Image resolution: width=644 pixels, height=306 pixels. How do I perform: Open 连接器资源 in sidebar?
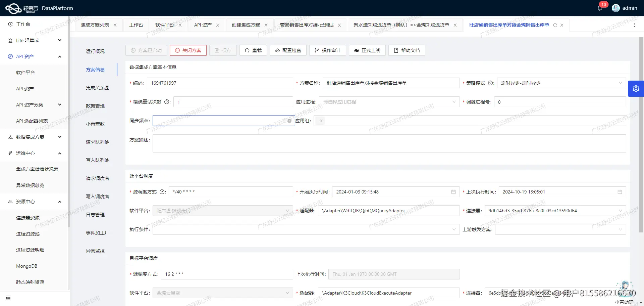click(28, 218)
